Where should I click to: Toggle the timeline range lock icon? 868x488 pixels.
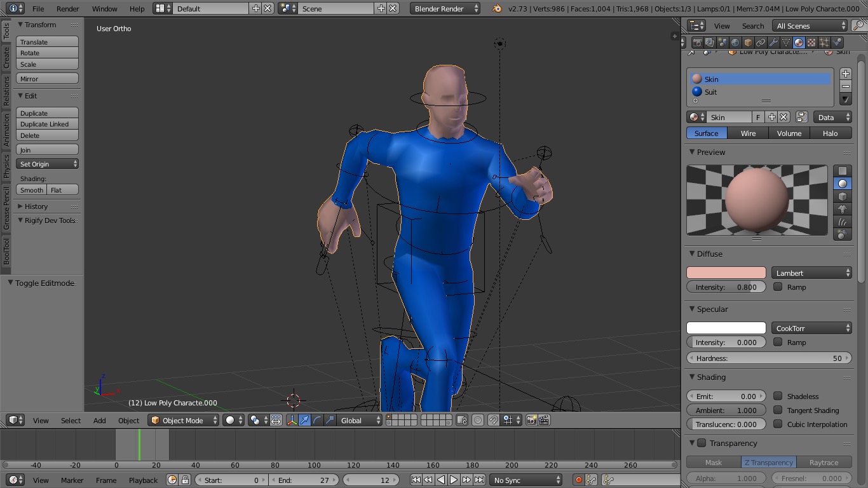pyautogui.click(x=185, y=480)
